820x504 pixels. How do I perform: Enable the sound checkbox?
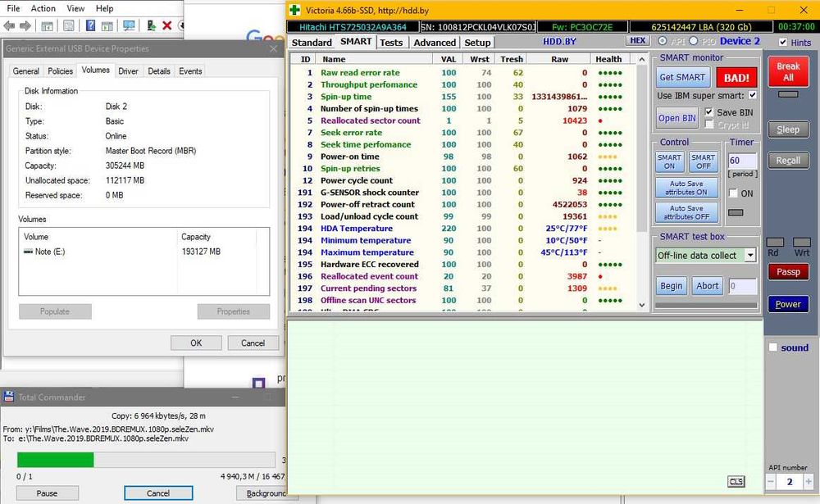pos(772,347)
